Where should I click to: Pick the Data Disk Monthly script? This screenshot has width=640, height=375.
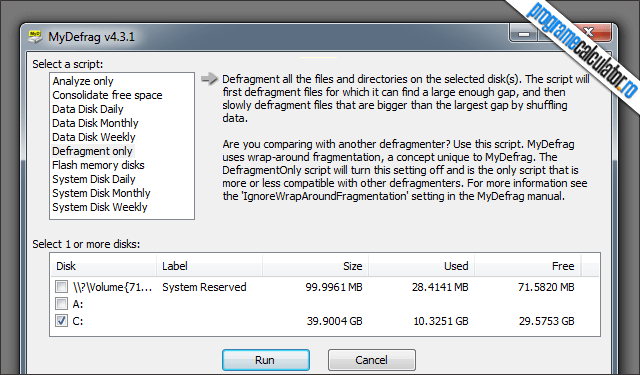click(95, 123)
